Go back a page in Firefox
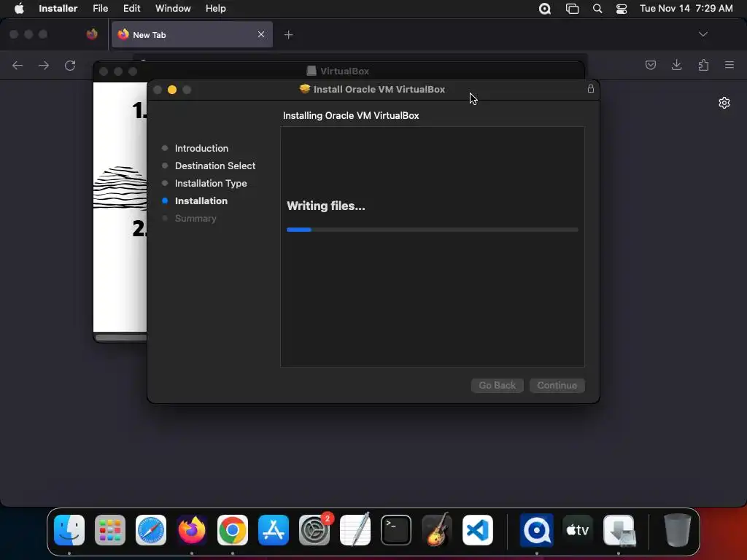 pos(18,65)
